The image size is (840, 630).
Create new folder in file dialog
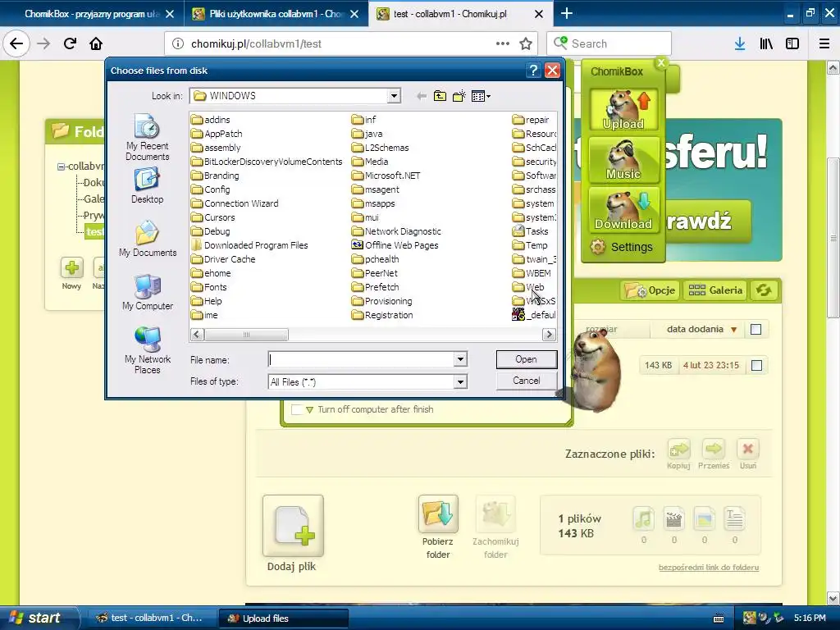(459, 96)
